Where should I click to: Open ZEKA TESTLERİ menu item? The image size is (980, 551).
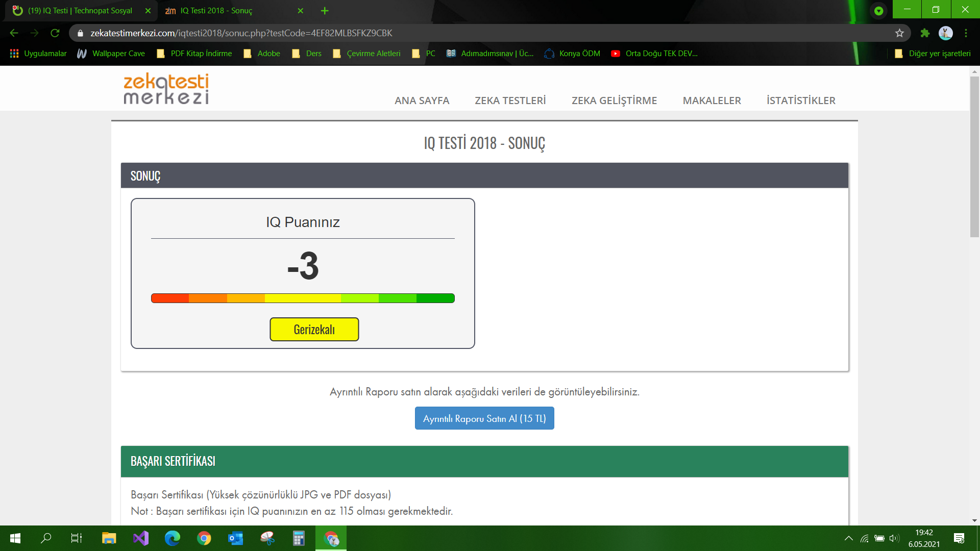point(510,101)
